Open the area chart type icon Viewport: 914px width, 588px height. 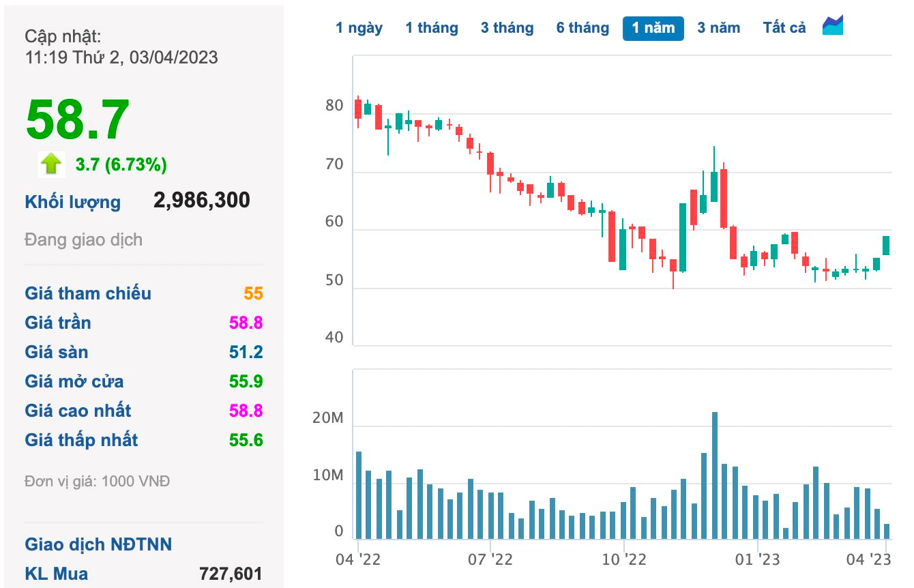(833, 25)
